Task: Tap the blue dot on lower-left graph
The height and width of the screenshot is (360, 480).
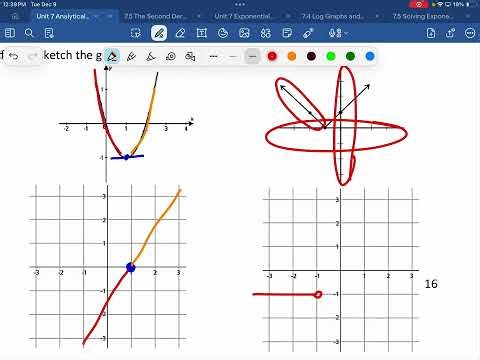Action: pos(131,267)
